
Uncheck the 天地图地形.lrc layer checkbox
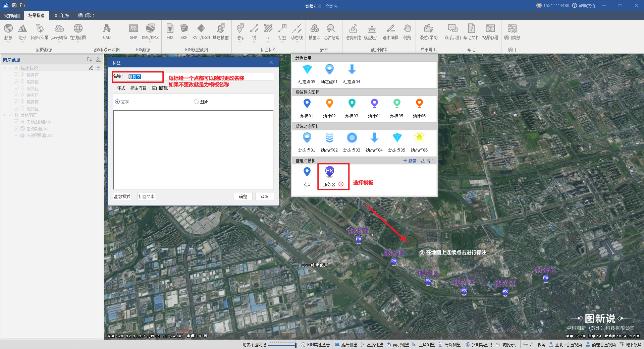click(16, 122)
